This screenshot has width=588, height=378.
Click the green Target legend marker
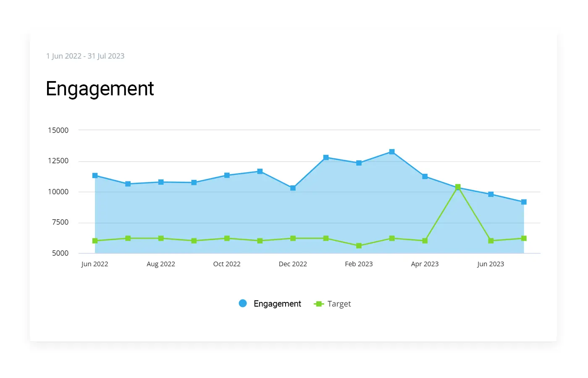(319, 304)
